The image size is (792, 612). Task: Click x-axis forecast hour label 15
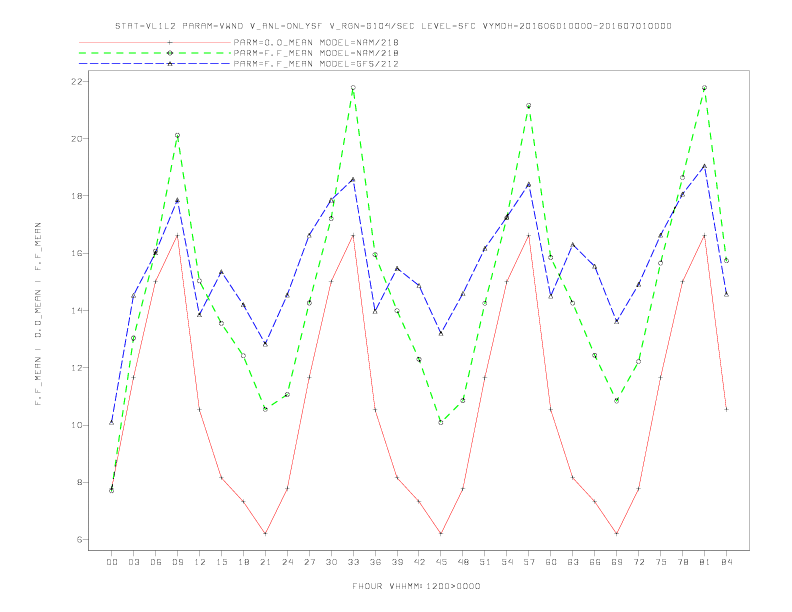[x=221, y=562]
